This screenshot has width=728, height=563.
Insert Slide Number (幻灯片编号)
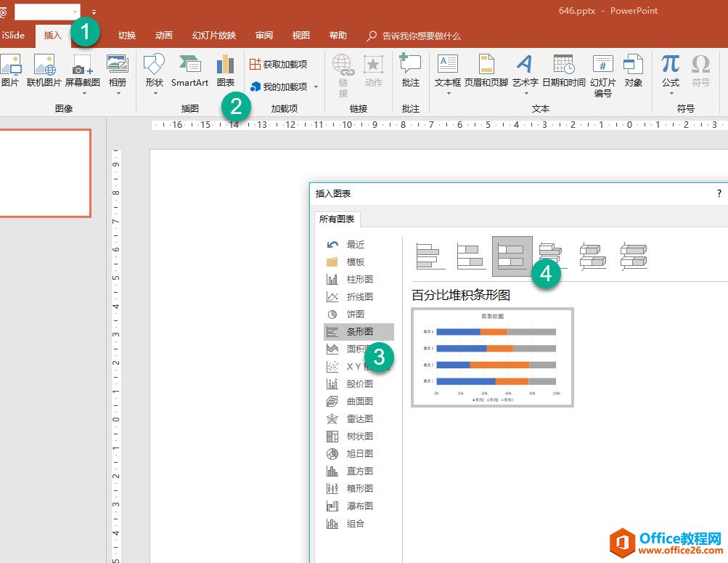tap(602, 76)
